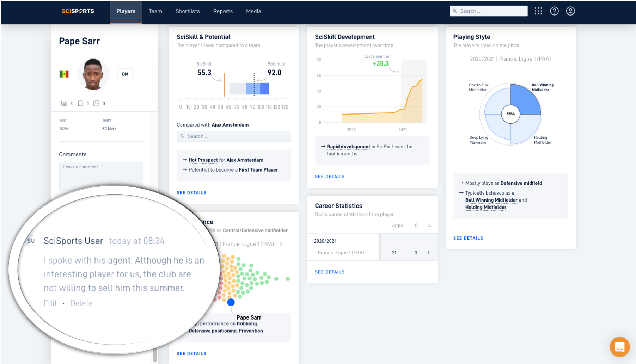
Task: Open the Reports tab
Action: pos(223,11)
